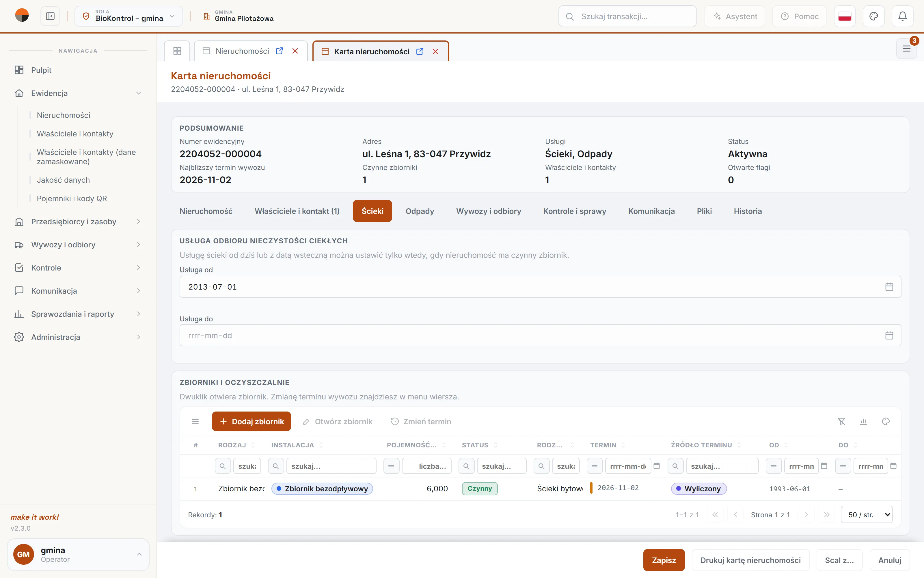This screenshot has width=924, height=578.
Task: Open the panel menu with badge 3
Action: click(906, 49)
